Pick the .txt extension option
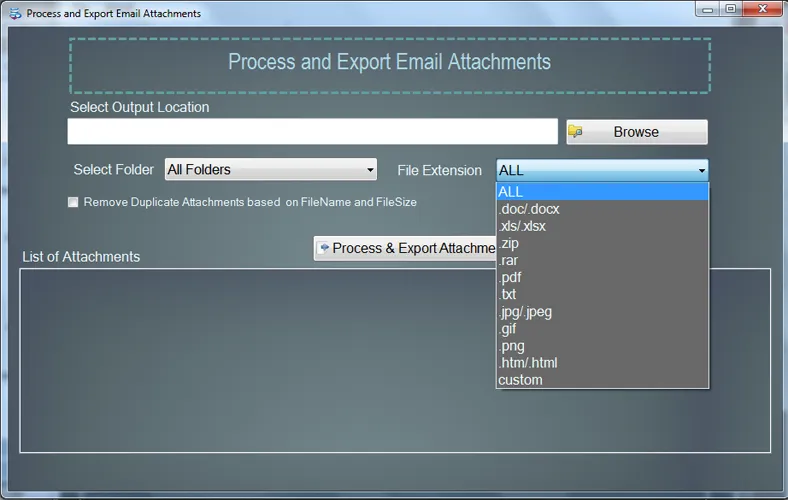Viewport: 788px width, 500px height. [x=602, y=294]
